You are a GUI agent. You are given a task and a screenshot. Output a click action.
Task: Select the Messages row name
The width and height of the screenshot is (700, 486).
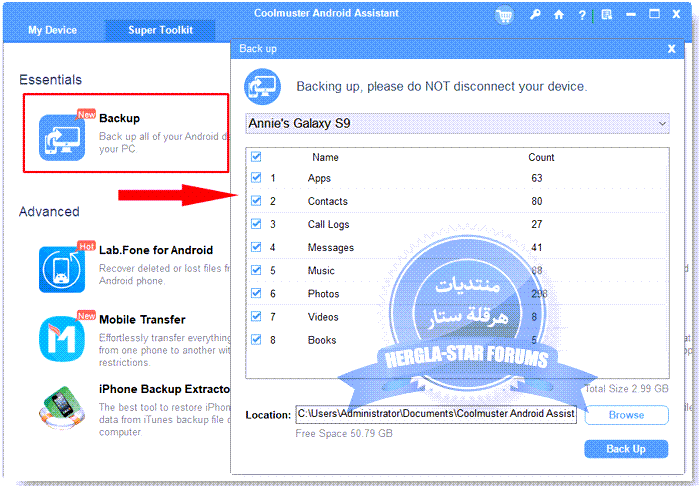coord(331,248)
